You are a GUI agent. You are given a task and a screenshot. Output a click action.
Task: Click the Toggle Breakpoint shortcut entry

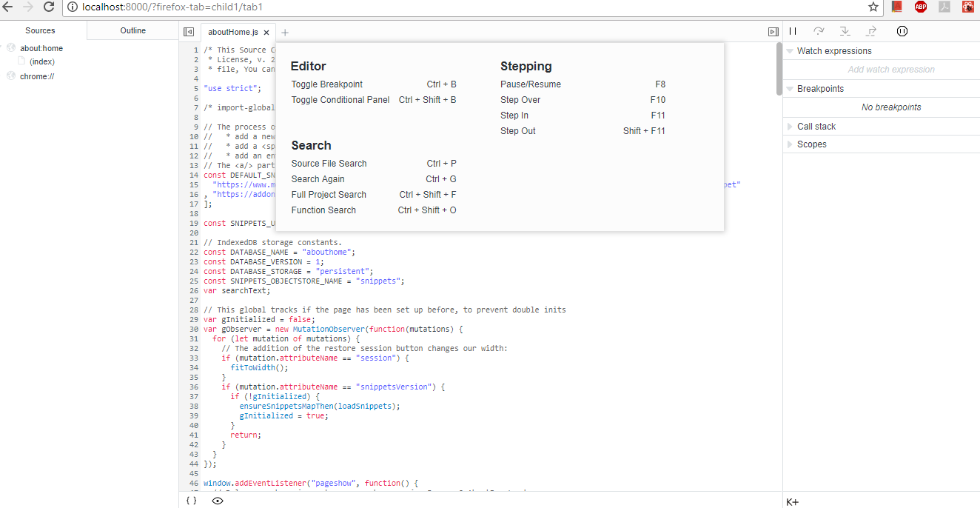point(374,84)
